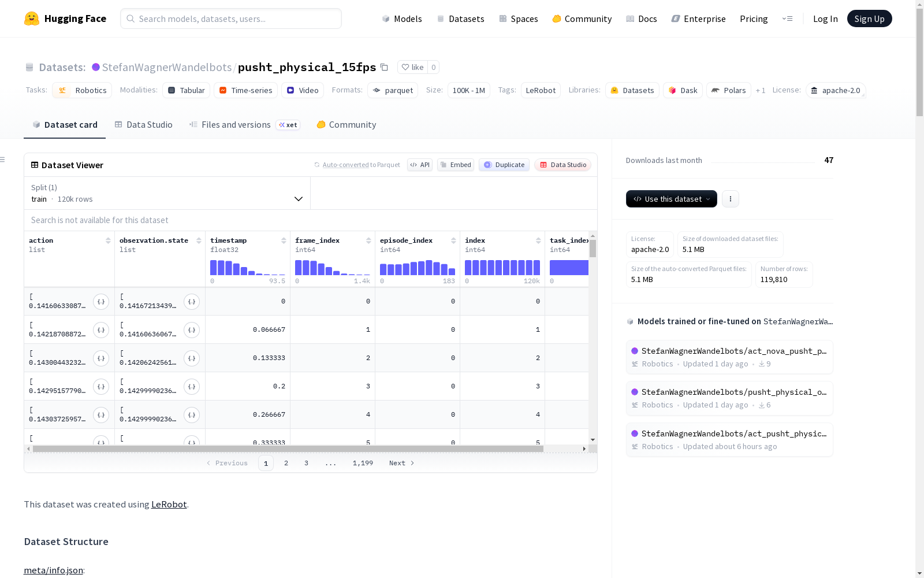Open the dataset Community tab
Viewport: 924px width, 578px height.
click(346, 125)
